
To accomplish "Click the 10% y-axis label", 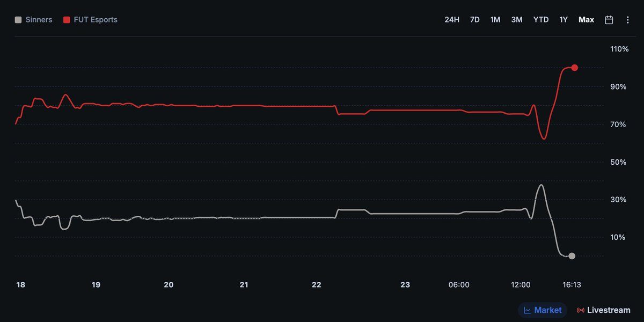I will tap(618, 237).
